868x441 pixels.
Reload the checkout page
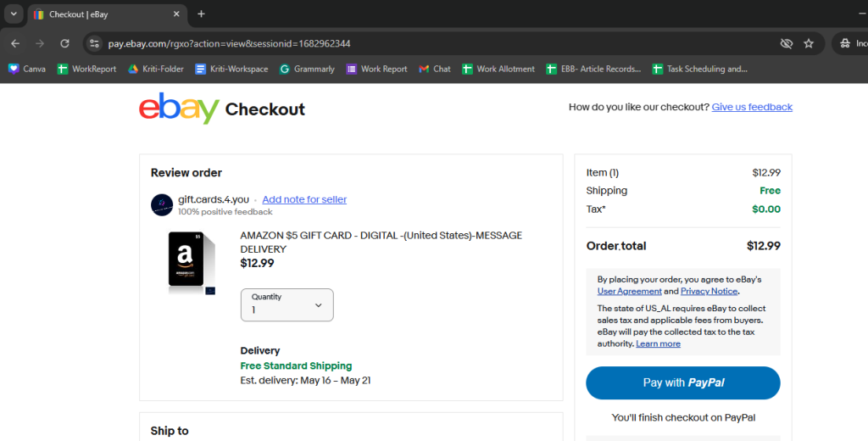(x=64, y=43)
